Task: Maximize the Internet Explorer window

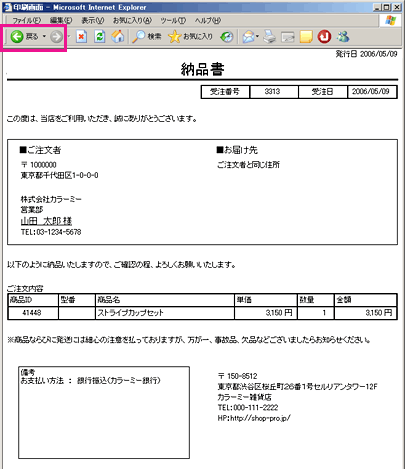Action: (x=386, y=7)
